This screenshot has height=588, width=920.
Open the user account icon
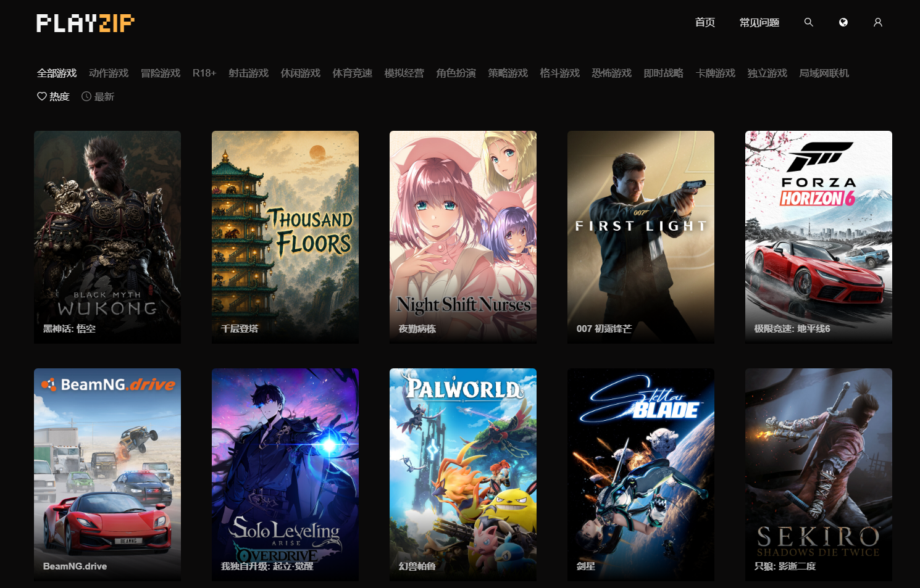pyautogui.click(x=877, y=22)
